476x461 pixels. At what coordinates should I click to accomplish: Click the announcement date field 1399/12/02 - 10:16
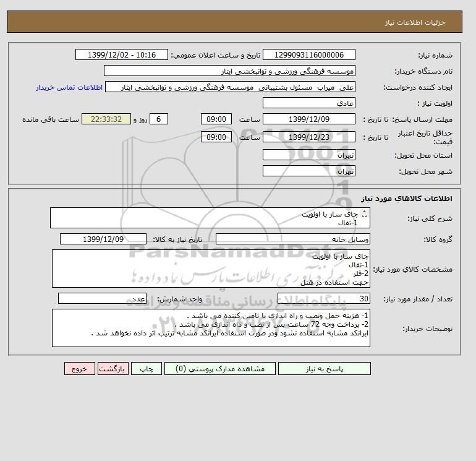pyautogui.click(x=121, y=55)
